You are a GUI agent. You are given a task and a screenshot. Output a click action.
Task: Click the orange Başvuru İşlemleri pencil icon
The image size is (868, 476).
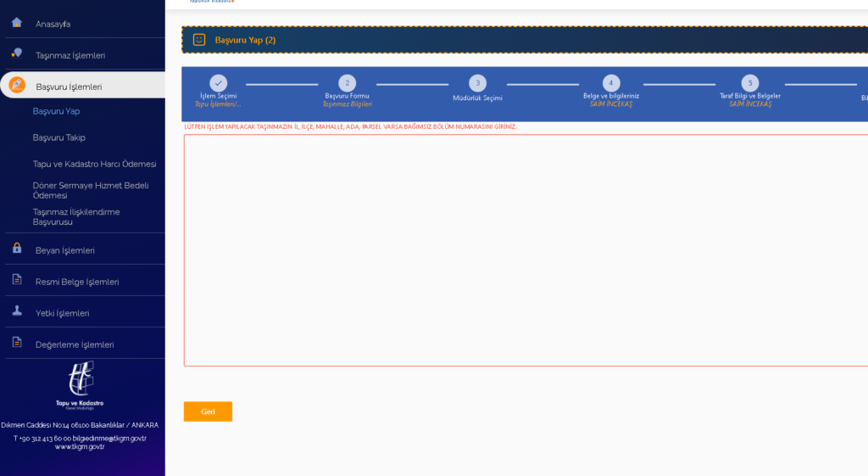[x=17, y=85]
